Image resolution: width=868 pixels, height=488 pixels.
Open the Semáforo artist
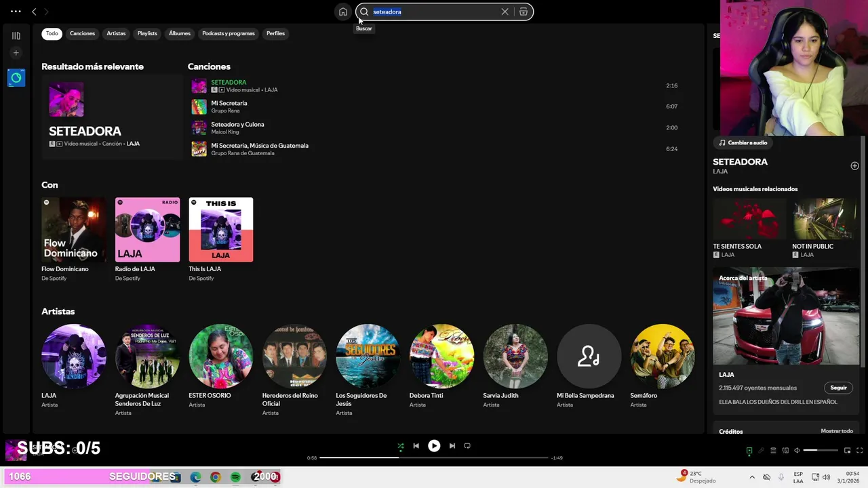pos(662,367)
